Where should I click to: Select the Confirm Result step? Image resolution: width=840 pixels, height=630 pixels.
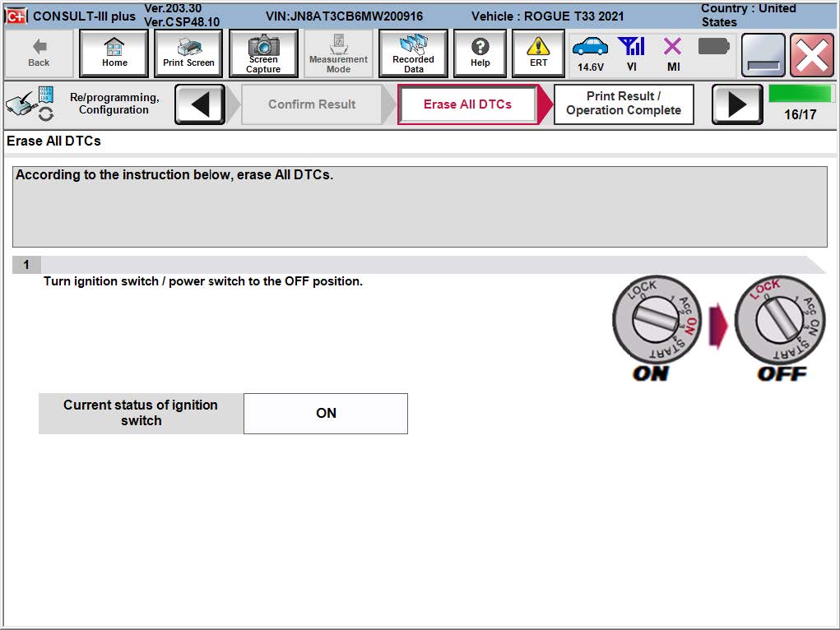tap(312, 104)
